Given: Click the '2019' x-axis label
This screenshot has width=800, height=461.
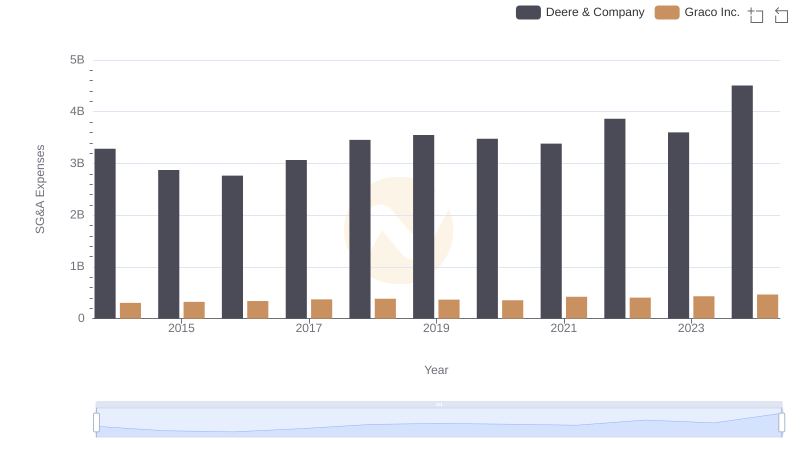Looking at the screenshot, I should (436, 328).
